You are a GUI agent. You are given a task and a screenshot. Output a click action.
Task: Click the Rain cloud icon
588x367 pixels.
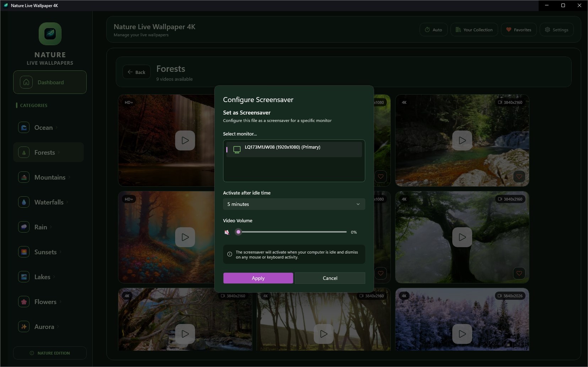[x=24, y=227]
